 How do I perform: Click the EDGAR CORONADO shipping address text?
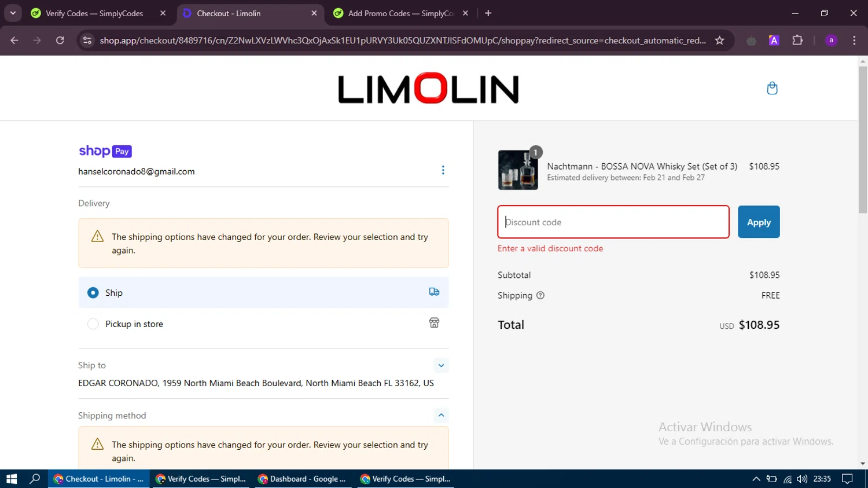[x=256, y=383]
